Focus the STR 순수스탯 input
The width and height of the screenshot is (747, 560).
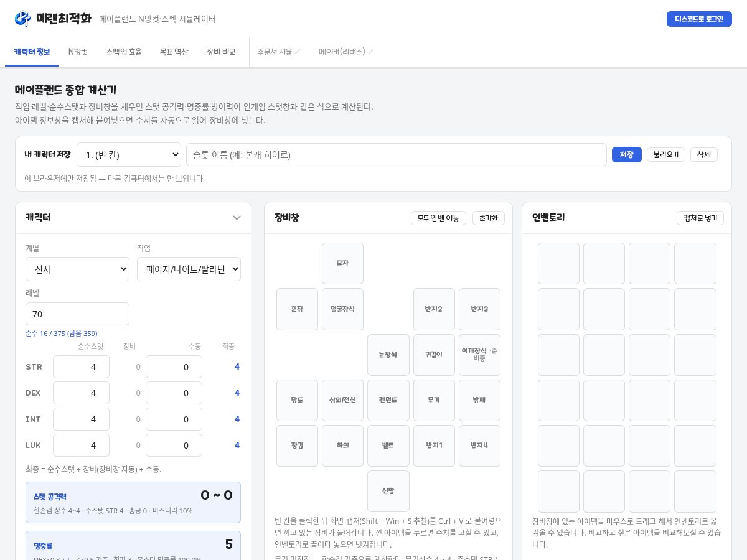point(81,367)
